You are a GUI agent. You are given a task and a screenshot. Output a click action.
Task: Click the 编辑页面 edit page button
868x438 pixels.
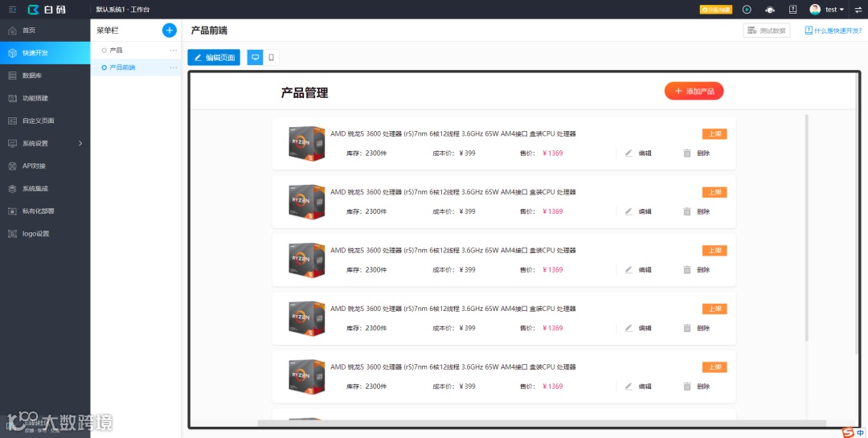[x=214, y=58]
